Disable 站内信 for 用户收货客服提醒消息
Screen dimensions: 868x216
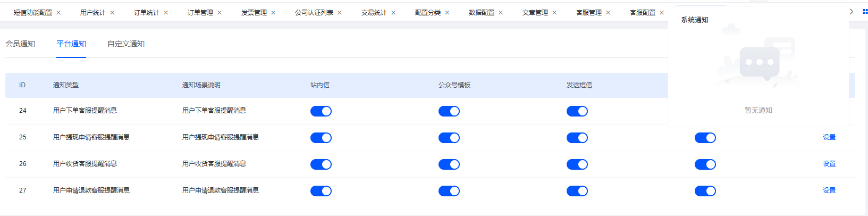coord(321,164)
